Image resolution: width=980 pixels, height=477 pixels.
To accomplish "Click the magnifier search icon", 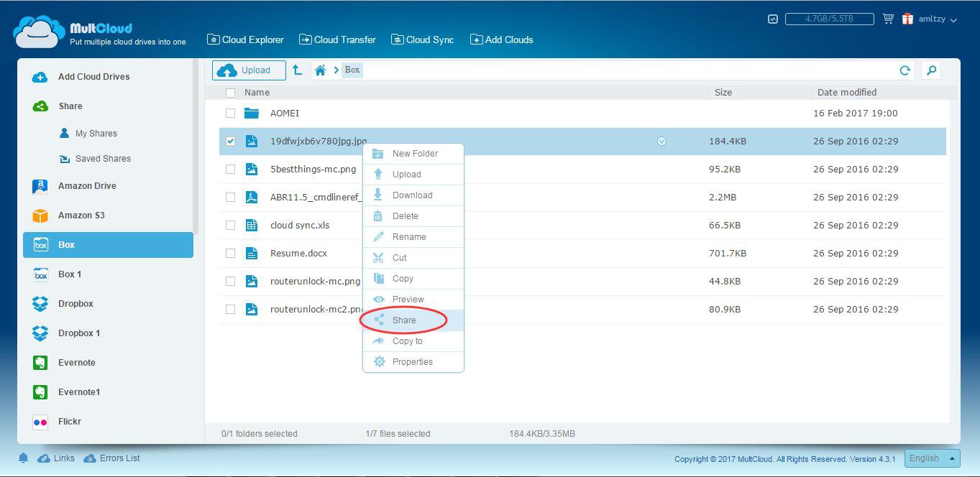I will pos(931,70).
